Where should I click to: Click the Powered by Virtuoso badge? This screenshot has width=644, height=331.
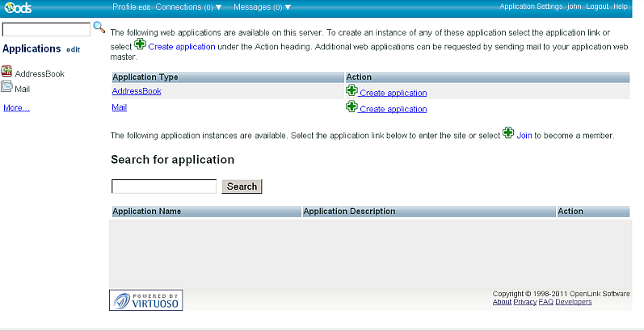pos(146,300)
